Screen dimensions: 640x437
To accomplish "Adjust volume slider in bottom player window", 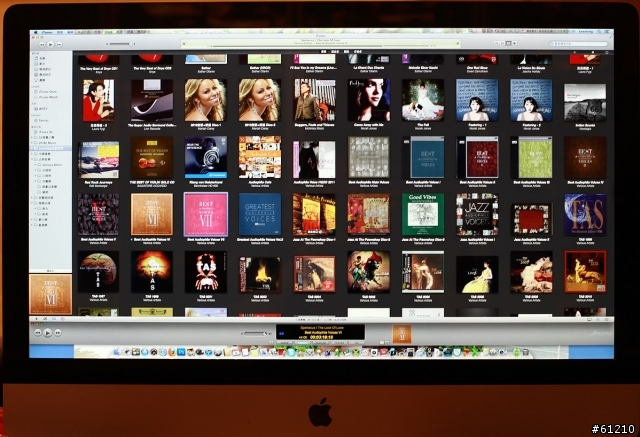I will coord(255,333).
